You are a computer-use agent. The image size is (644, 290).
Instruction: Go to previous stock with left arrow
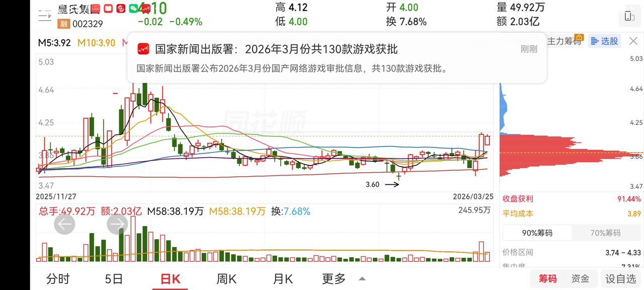click(64, 224)
